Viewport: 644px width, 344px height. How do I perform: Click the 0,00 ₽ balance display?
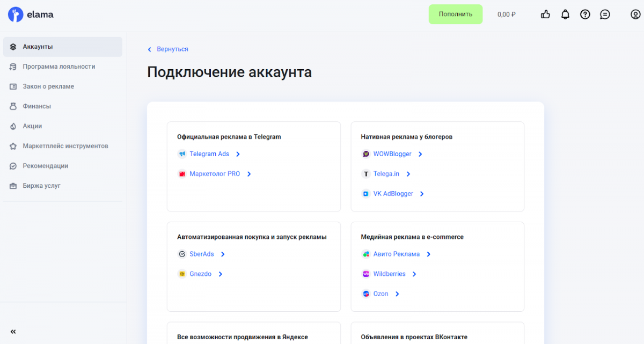(x=506, y=14)
